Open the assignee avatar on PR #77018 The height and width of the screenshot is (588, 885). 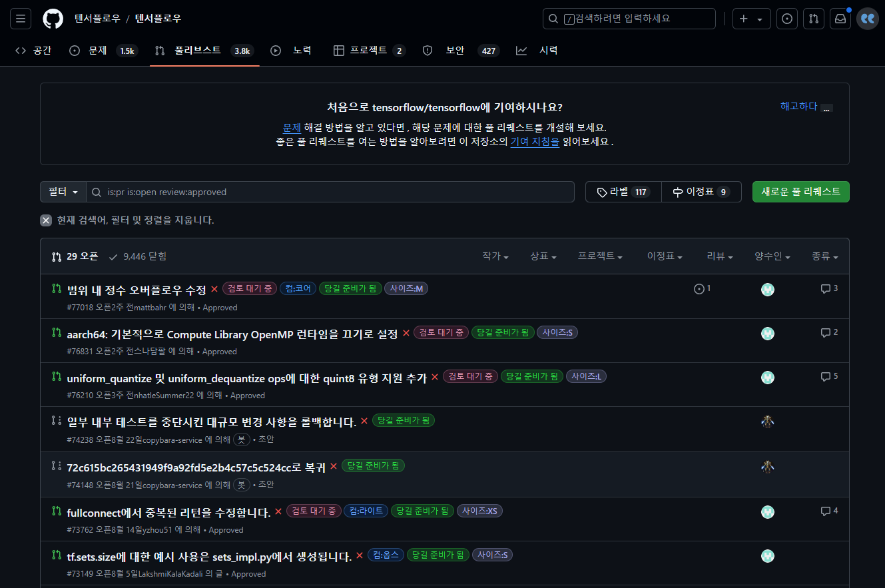tap(768, 290)
